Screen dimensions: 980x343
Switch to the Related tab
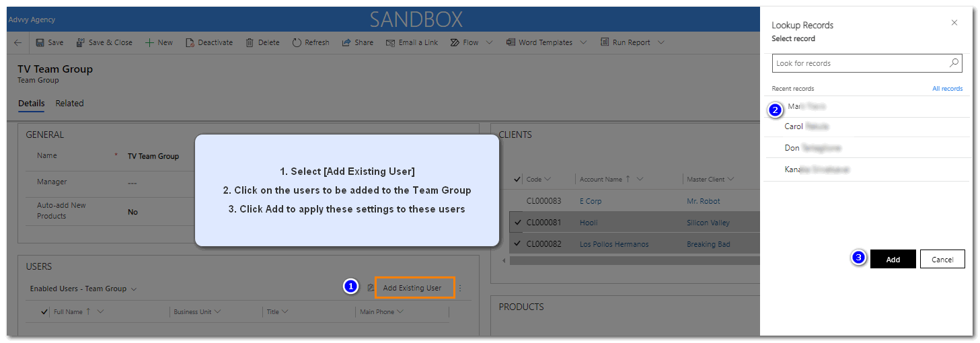click(69, 104)
